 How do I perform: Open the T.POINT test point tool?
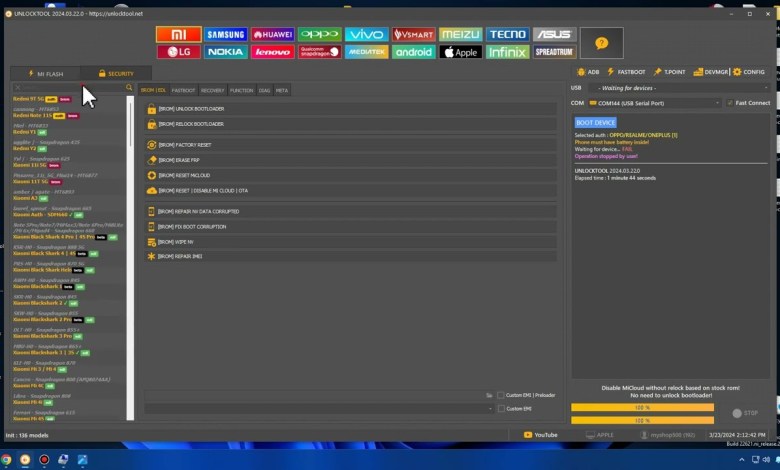click(x=670, y=72)
